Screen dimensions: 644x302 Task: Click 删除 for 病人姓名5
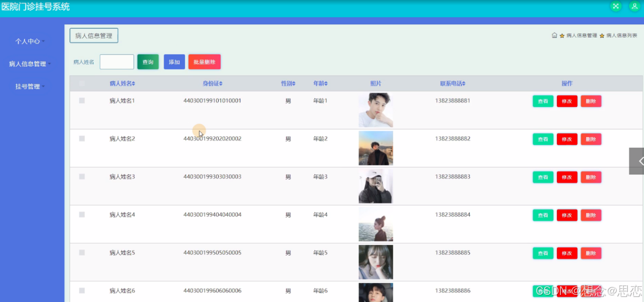[591, 253]
